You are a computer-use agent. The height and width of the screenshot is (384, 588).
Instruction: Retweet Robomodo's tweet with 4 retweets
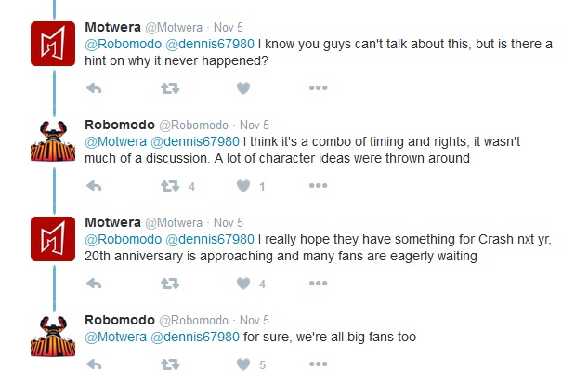[170, 186]
